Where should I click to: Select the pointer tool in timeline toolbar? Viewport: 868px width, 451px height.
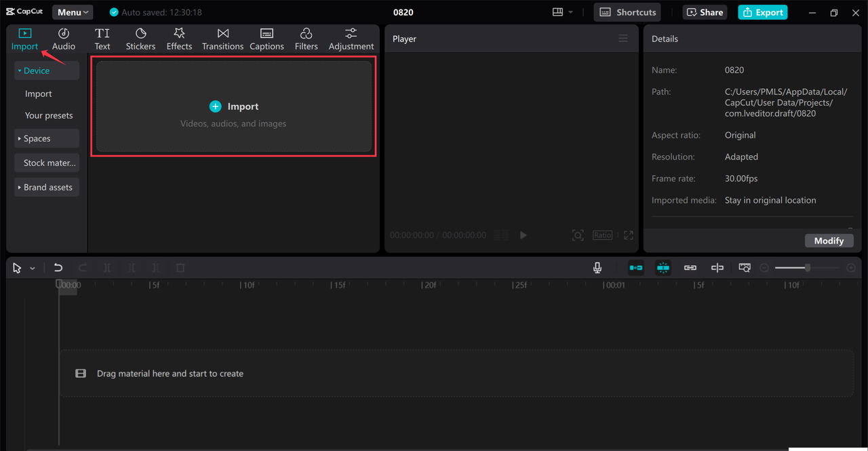tap(17, 268)
